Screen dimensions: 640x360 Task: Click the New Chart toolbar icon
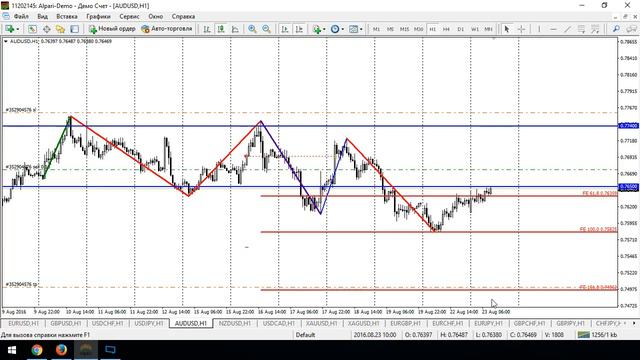(x=9, y=29)
